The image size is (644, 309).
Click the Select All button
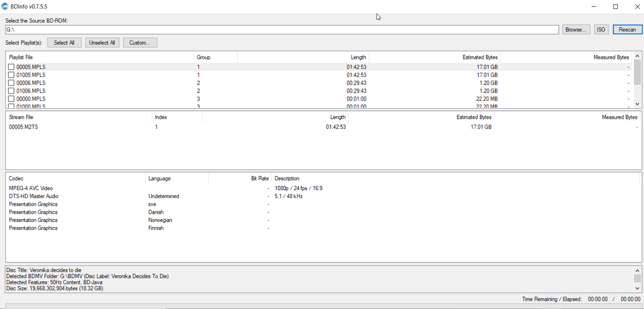click(64, 43)
